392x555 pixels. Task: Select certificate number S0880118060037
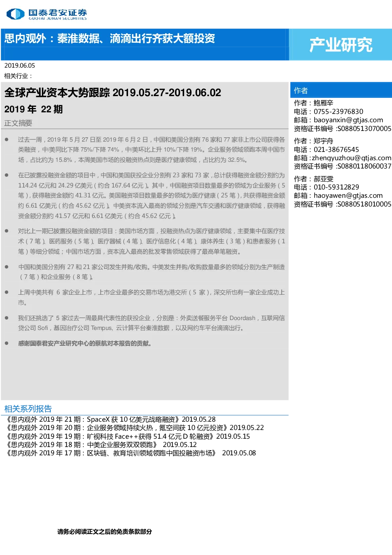364,166
